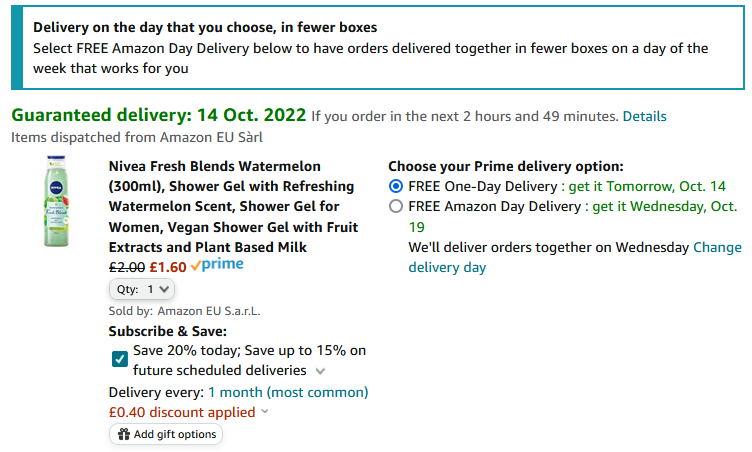
Task: Uncheck the Subscribe & Save checkbox
Action: coord(120,359)
